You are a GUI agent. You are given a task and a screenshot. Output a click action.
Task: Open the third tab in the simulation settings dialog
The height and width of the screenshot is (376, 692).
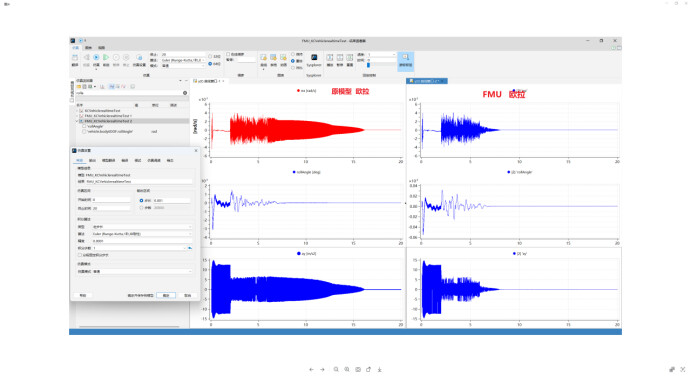point(109,160)
